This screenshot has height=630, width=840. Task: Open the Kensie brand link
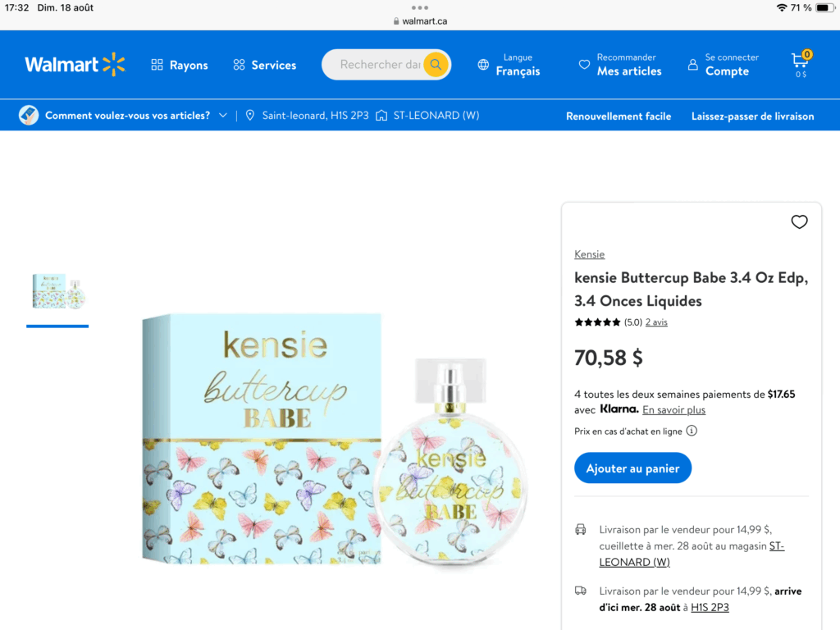click(589, 254)
